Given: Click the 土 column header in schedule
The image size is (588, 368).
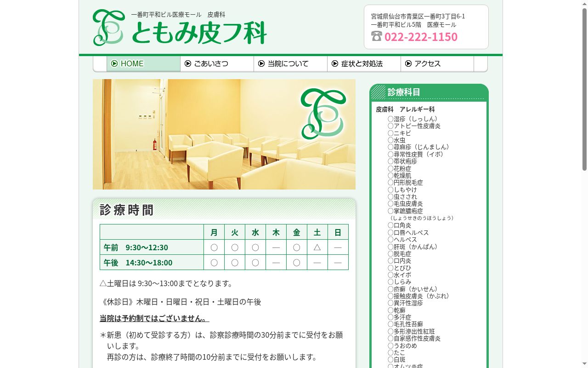Looking at the screenshot, I should pyautogui.click(x=317, y=232).
